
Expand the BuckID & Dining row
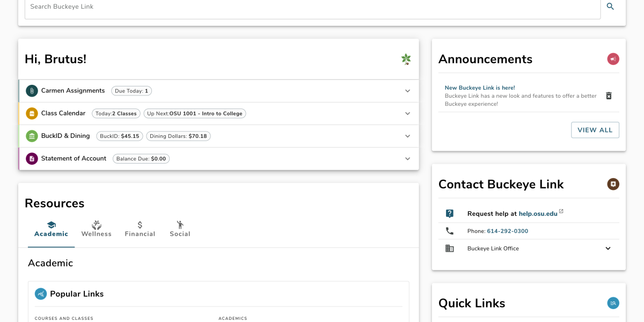pos(407,136)
